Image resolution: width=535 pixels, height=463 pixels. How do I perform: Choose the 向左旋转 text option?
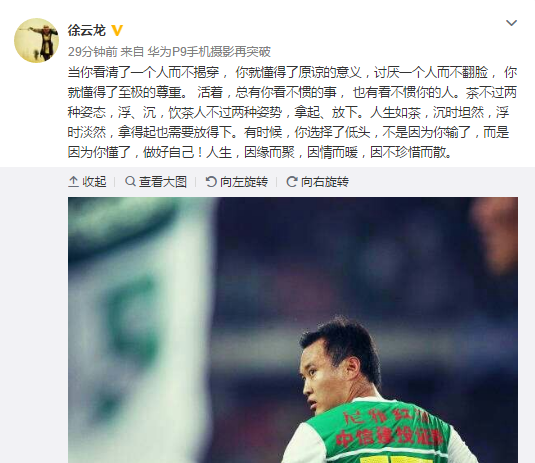coord(244,182)
